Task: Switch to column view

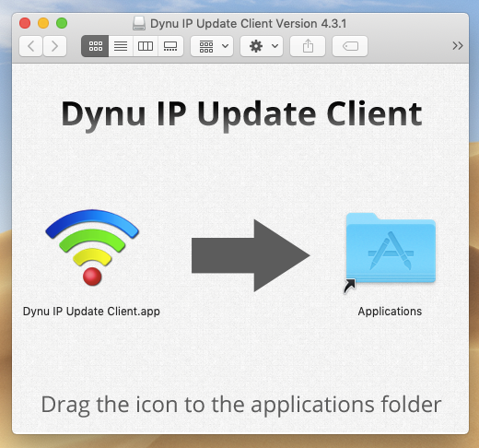Action: pos(146,46)
